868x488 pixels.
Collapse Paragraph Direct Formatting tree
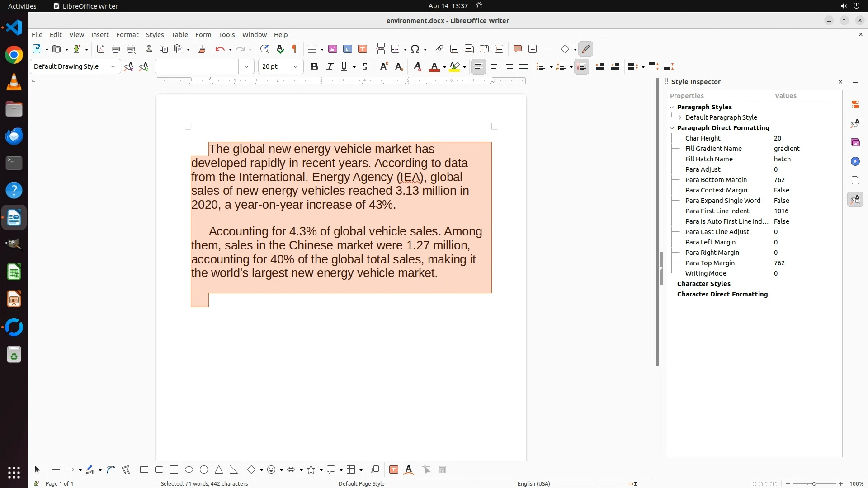pyautogui.click(x=672, y=128)
